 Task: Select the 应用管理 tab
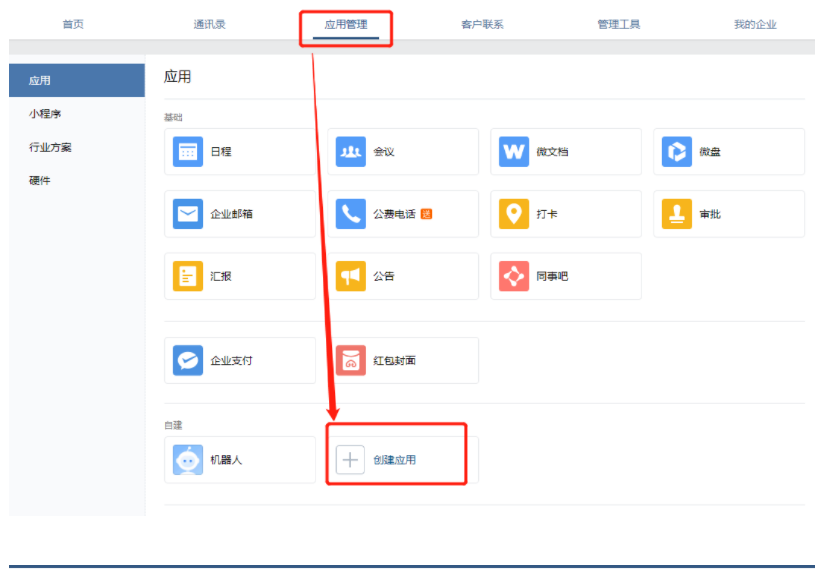[346, 25]
